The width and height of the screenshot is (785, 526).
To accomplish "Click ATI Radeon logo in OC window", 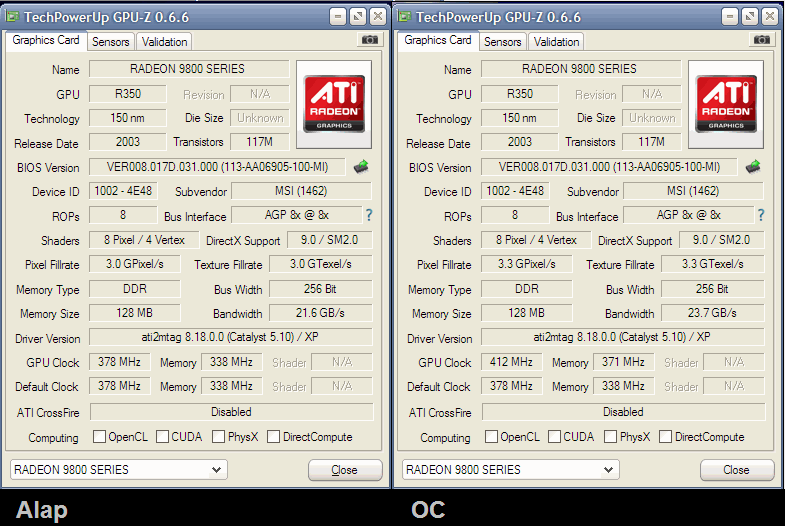I will point(726,105).
